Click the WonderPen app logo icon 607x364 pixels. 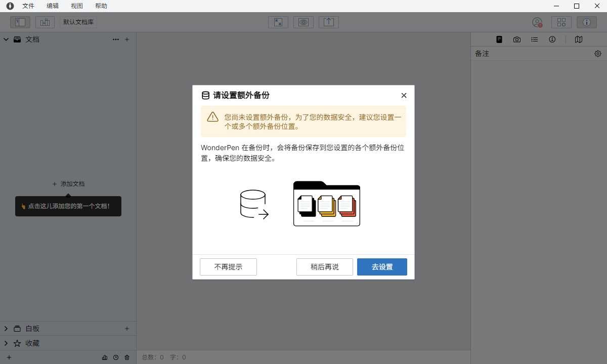point(10,6)
